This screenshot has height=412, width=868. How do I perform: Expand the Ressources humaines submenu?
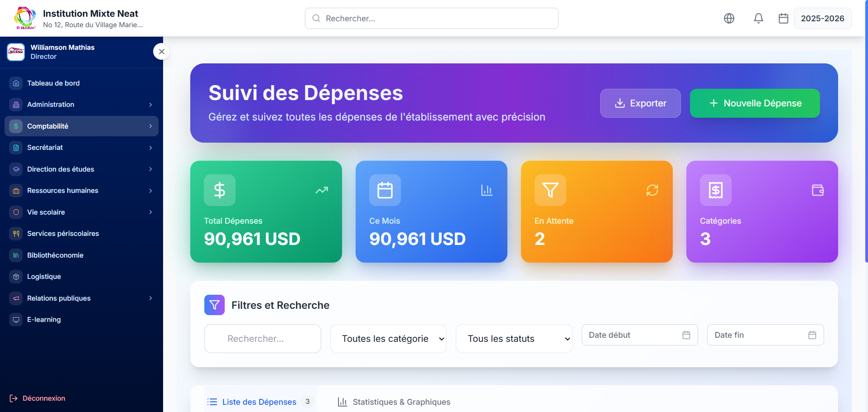tap(82, 191)
